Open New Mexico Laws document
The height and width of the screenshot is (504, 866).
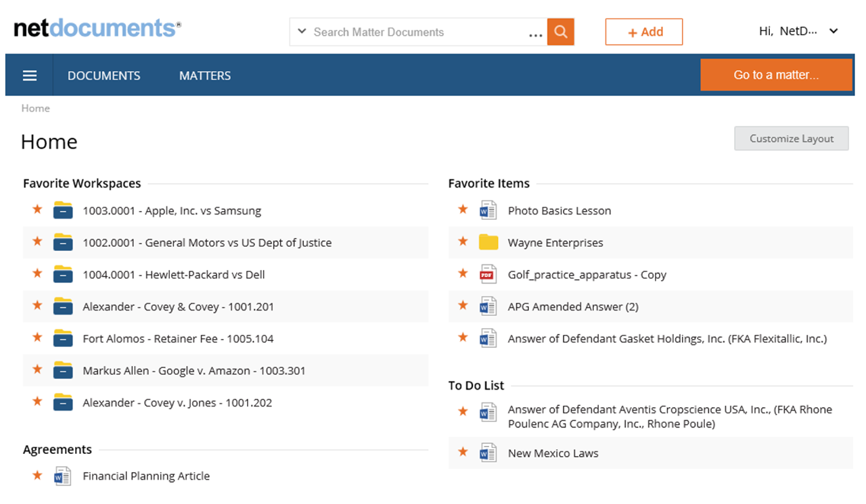pos(553,453)
